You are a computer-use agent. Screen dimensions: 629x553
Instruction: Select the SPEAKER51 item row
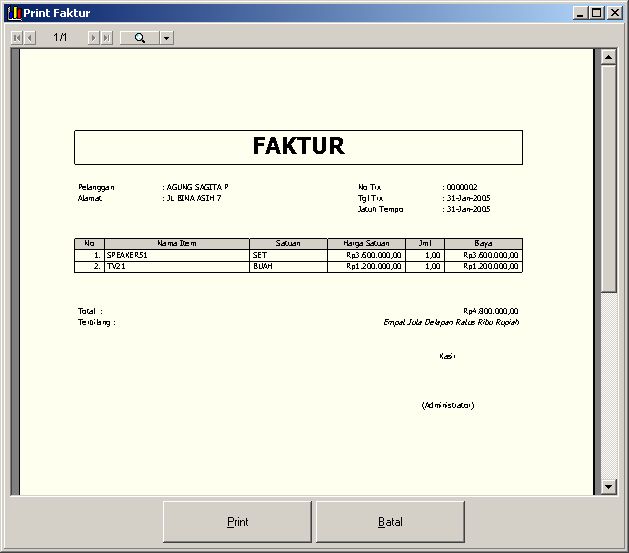(x=176, y=255)
